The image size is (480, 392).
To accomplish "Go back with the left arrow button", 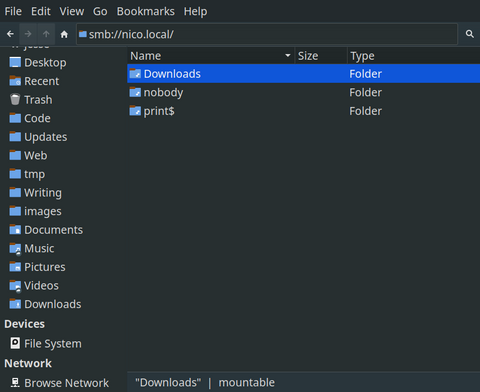I will pos(10,34).
